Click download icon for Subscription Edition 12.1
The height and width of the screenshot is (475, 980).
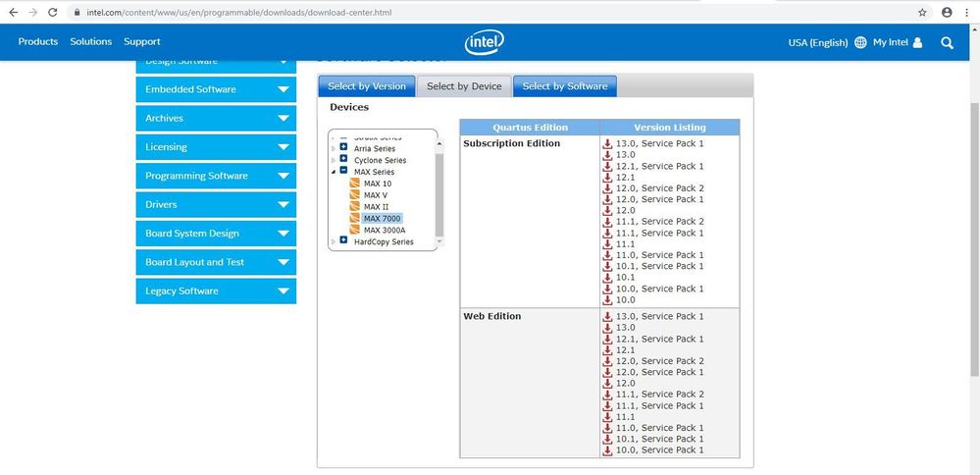pos(607,178)
